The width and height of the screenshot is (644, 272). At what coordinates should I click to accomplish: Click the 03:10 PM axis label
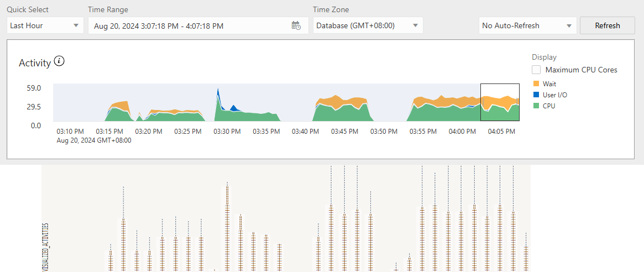click(70, 132)
